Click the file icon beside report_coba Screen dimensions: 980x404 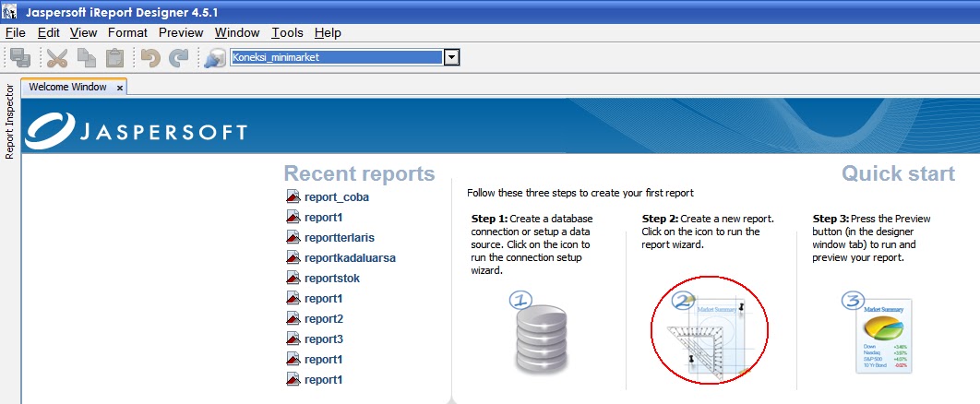(293, 196)
